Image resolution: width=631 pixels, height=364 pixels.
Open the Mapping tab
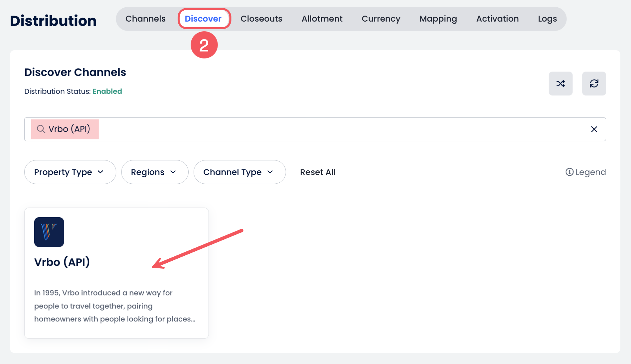(x=438, y=19)
